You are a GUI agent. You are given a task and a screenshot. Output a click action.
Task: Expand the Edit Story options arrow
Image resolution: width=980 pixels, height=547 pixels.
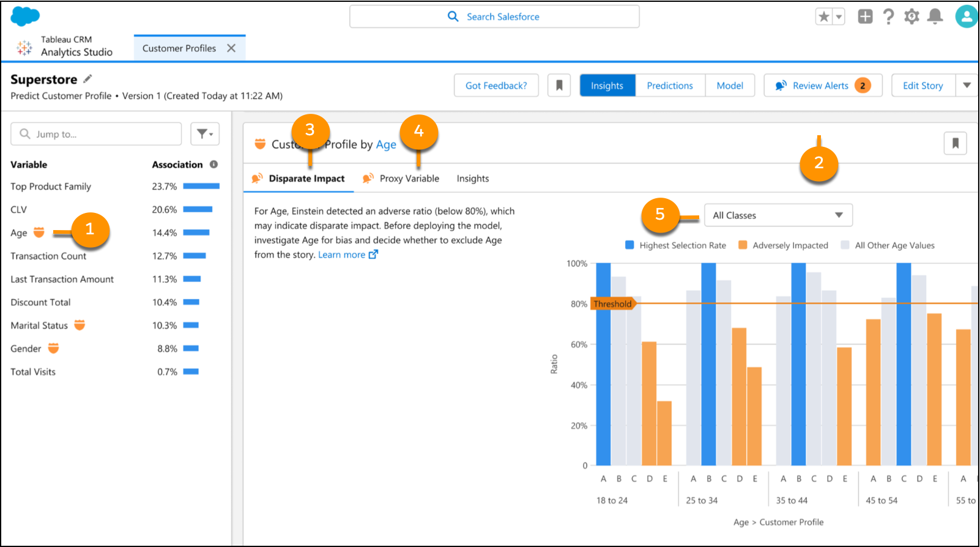[x=967, y=86]
